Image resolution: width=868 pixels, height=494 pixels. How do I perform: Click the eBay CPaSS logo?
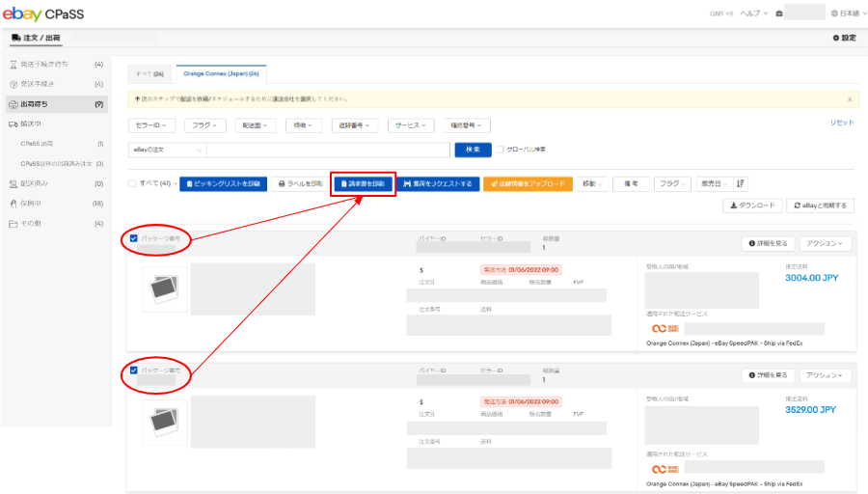coord(45,14)
